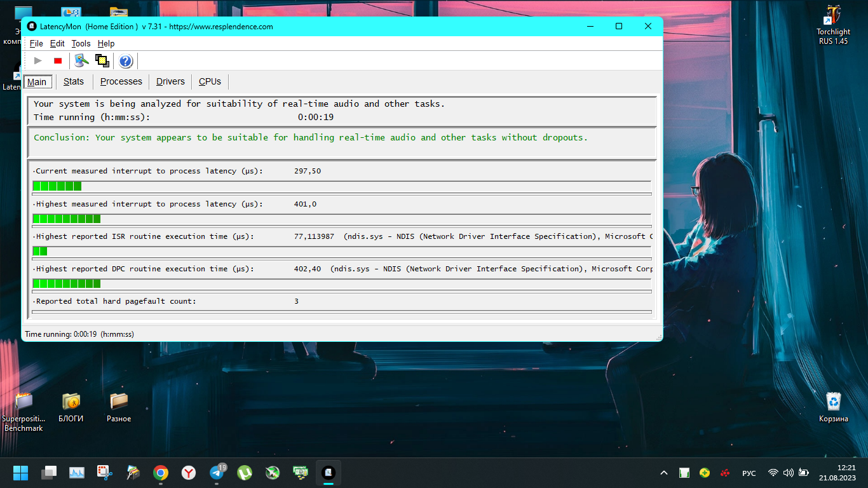Click the 'Your system is being analyzed' line

(240, 104)
